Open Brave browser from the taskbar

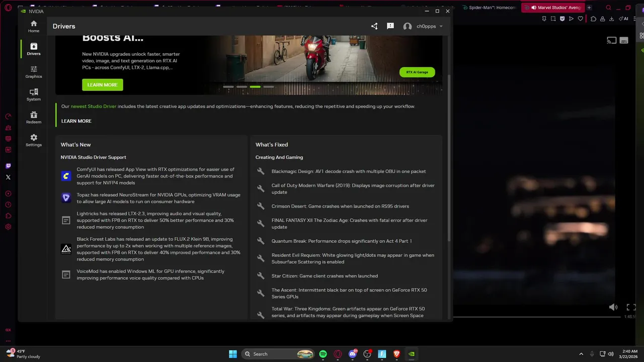pyautogui.click(x=396, y=354)
